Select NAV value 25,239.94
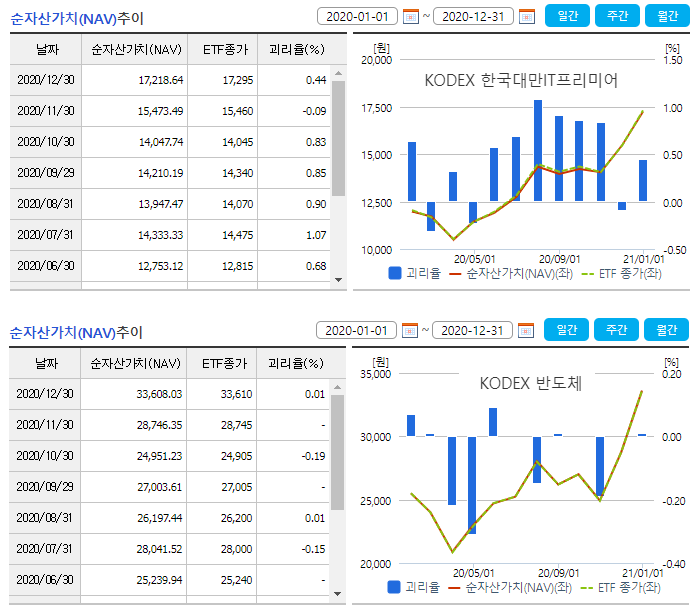 159,580
